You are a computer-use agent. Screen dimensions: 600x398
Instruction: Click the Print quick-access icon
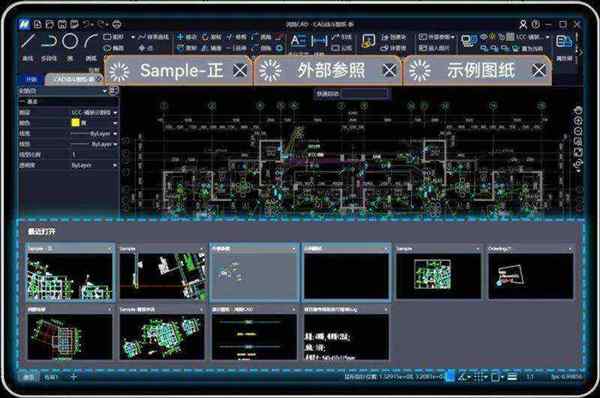click(117, 24)
